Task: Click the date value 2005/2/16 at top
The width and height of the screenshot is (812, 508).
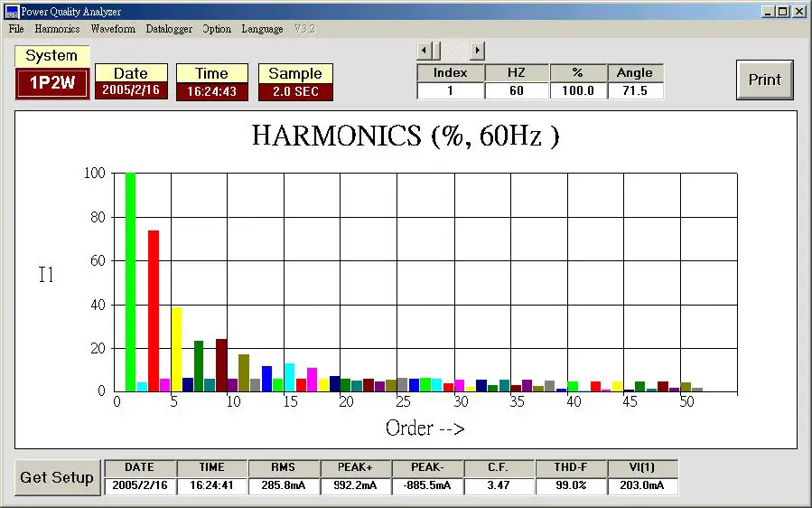Action: 131,90
